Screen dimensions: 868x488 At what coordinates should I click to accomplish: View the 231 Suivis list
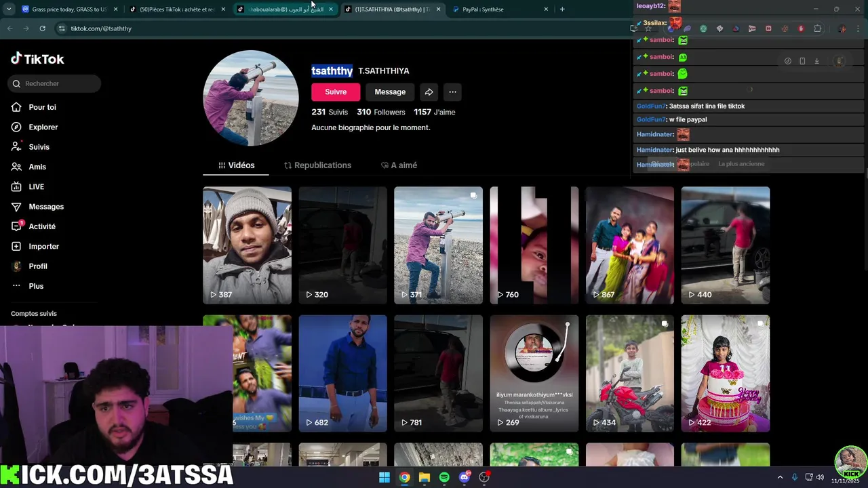pos(330,112)
